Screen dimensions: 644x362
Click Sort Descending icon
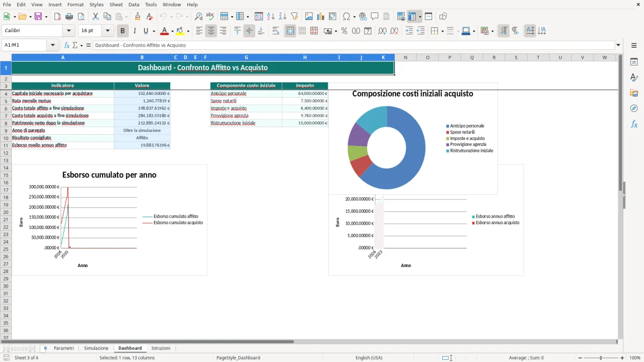coord(283,17)
